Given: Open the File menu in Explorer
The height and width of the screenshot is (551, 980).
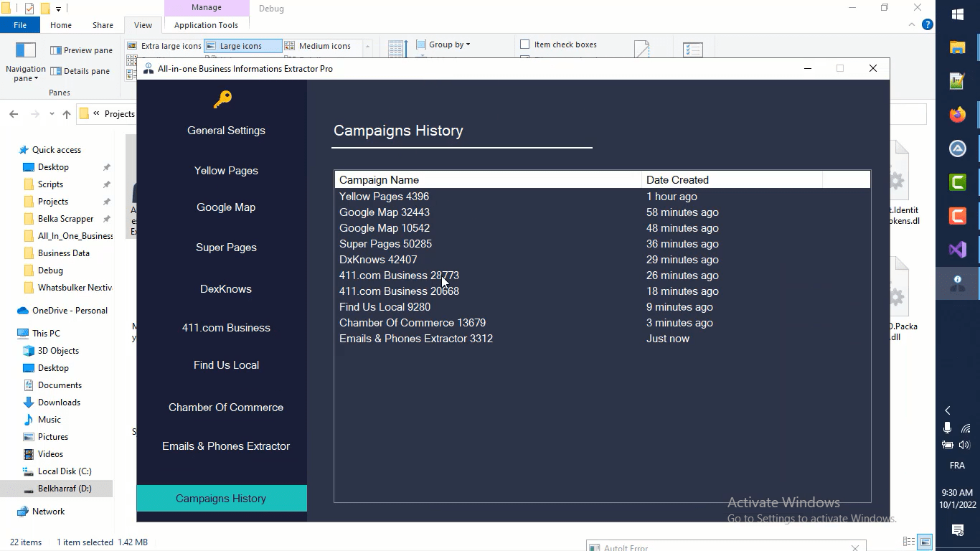Looking at the screenshot, I should [x=20, y=25].
